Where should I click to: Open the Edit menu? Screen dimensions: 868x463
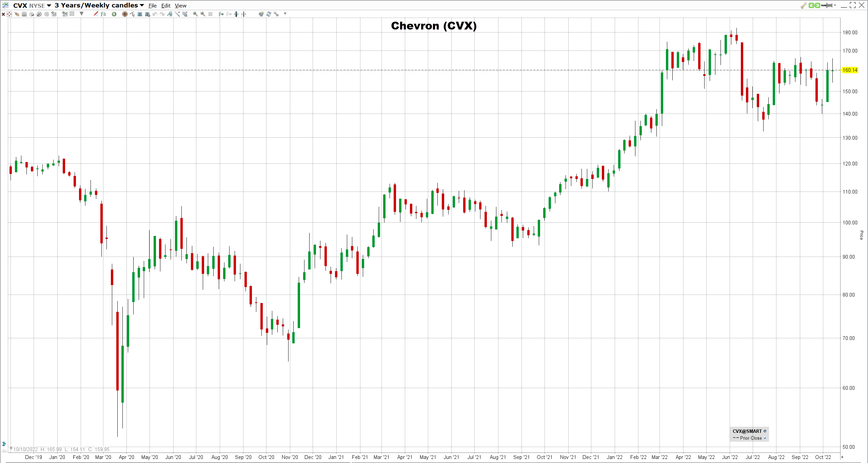tap(166, 6)
